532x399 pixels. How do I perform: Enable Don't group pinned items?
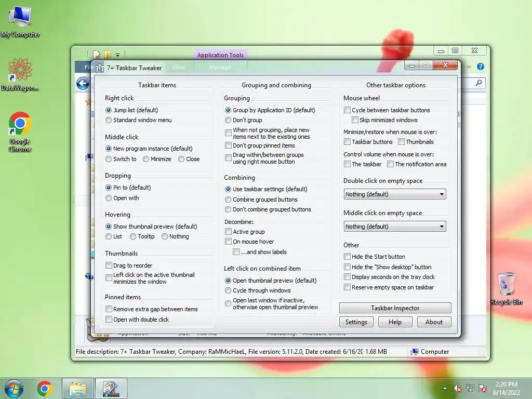coord(260,145)
